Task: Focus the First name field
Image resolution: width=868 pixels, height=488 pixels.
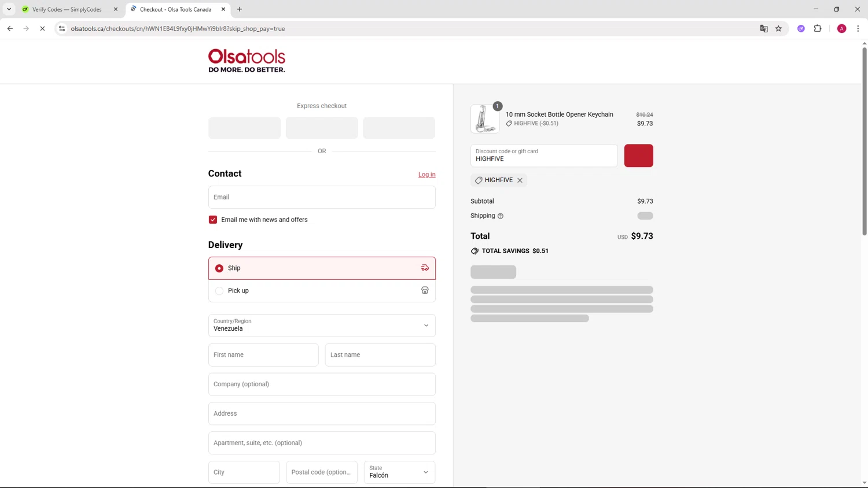Action: pyautogui.click(x=263, y=355)
